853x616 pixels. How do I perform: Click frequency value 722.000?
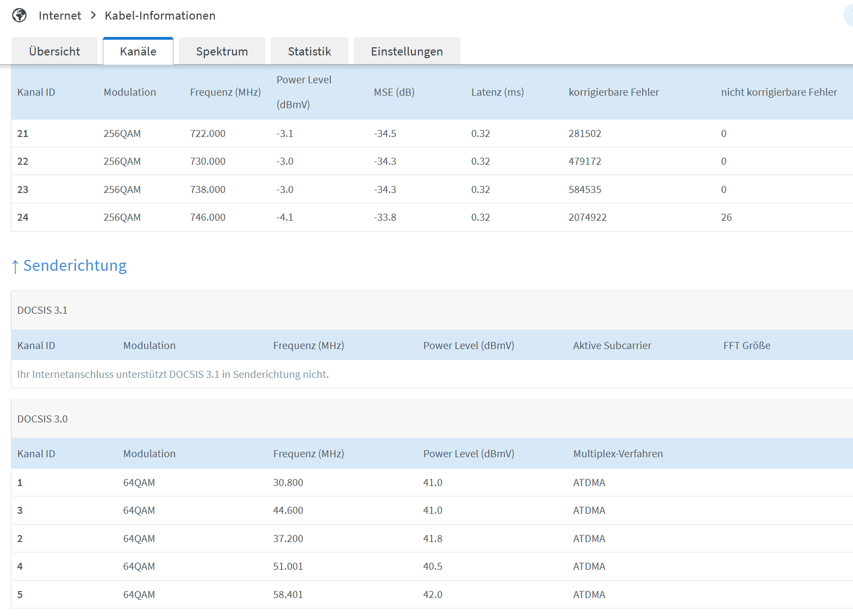click(x=208, y=134)
